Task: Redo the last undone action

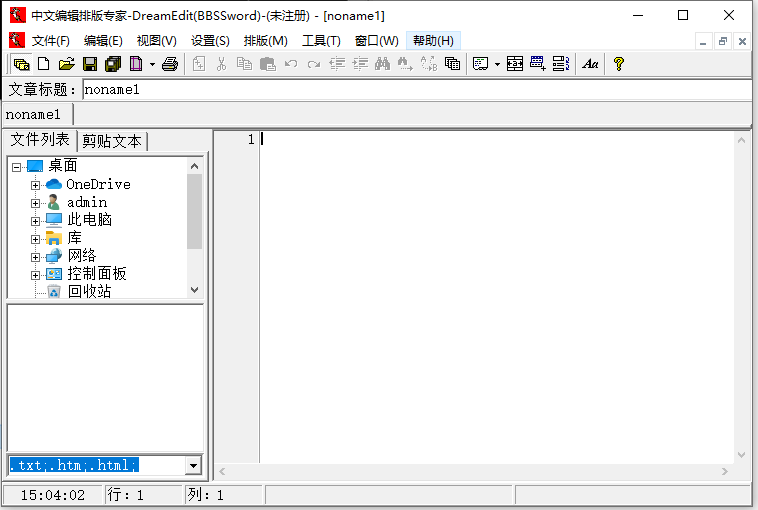Action: (x=314, y=64)
